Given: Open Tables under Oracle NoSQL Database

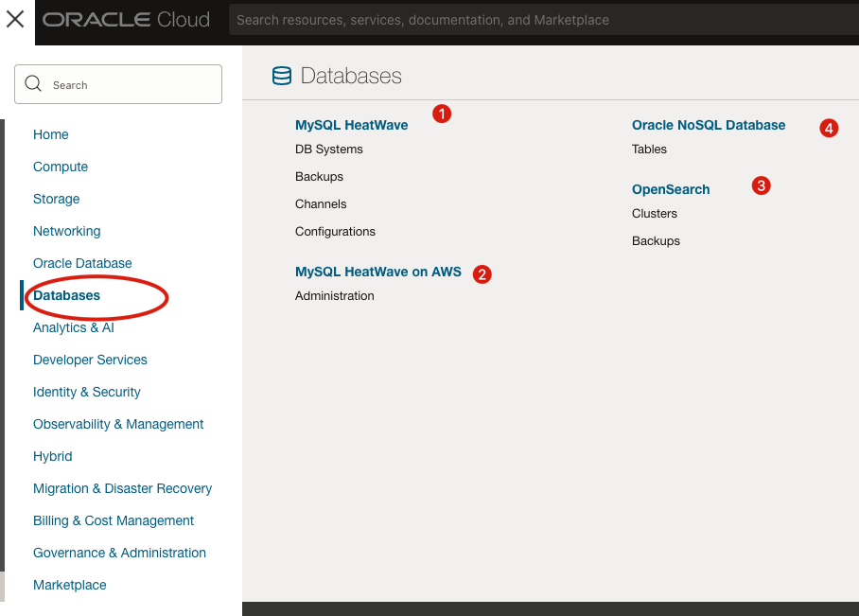Looking at the screenshot, I should tap(649, 150).
